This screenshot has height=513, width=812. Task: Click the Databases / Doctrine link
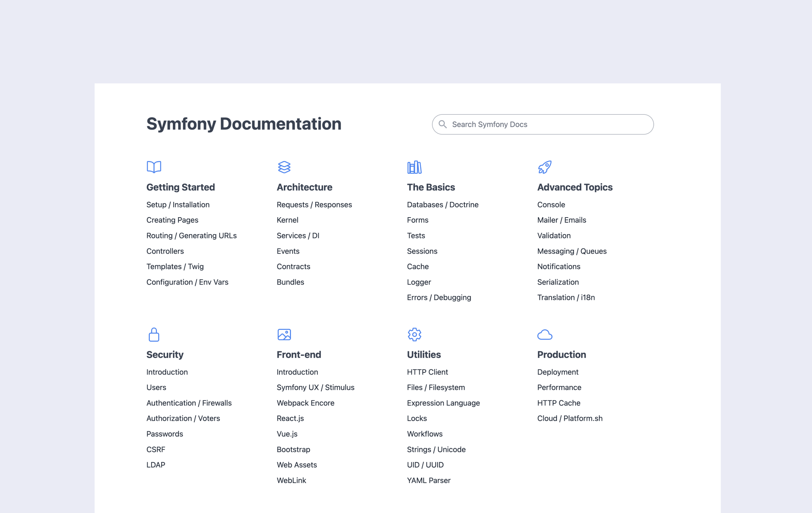coord(442,205)
